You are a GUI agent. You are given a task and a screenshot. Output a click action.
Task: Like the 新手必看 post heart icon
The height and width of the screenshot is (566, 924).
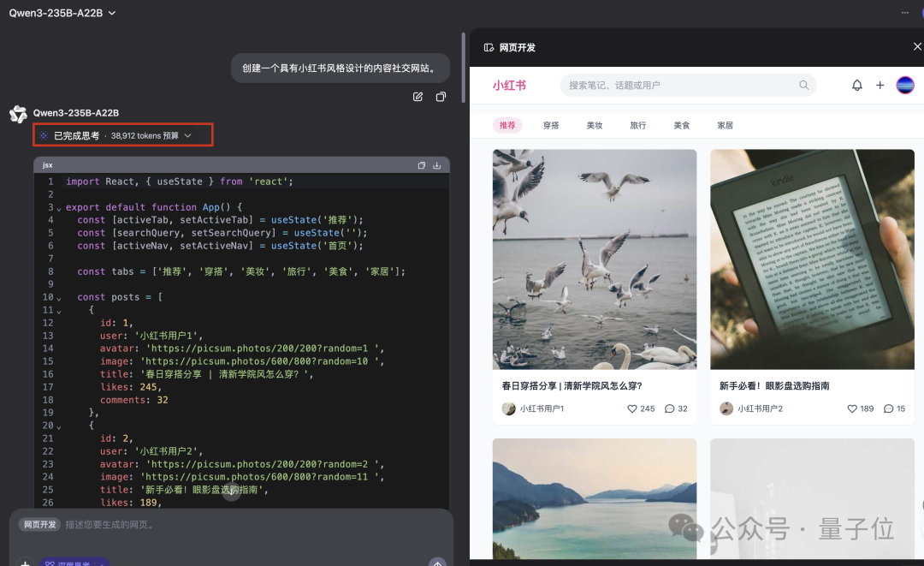coord(852,408)
